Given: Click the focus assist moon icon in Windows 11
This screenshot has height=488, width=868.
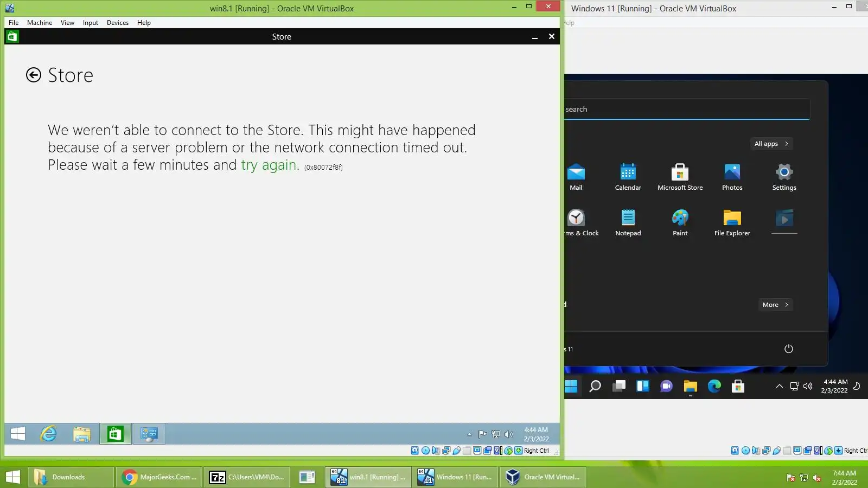Looking at the screenshot, I should tap(857, 386).
